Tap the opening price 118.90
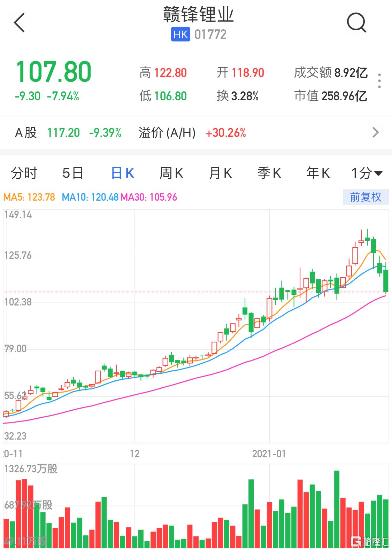 [248, 73]
